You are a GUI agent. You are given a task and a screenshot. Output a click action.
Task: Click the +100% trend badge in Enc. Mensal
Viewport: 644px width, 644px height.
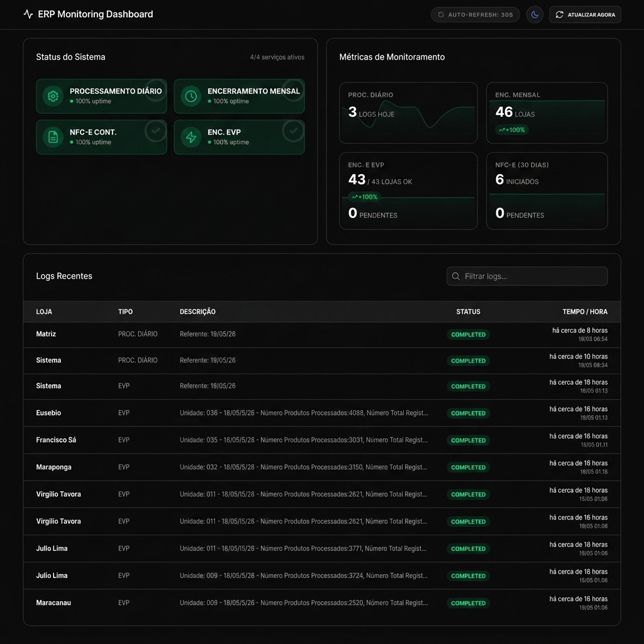click(x=512, y=130)
